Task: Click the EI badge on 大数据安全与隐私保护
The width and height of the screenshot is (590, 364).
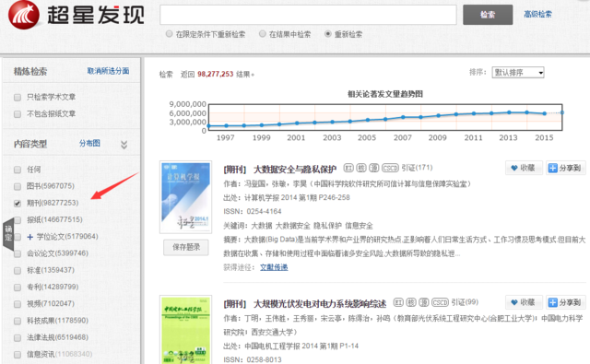Action: click(348, 168)
